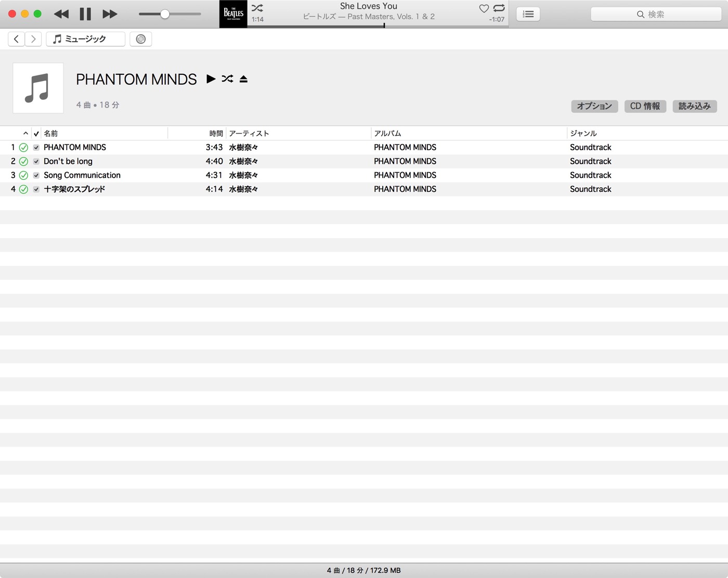
Task: Toggle shuffle in the now-playing display
Action: pyautogui.click(x=257, y=8)
